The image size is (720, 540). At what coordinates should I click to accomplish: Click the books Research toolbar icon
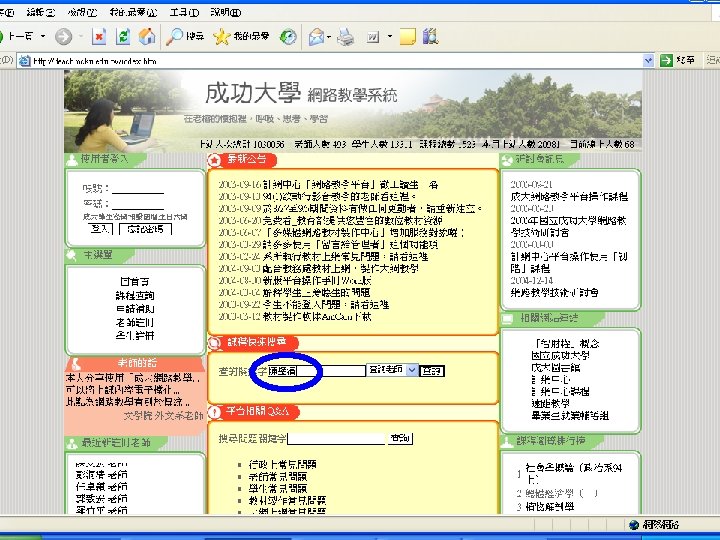point(431,37)
